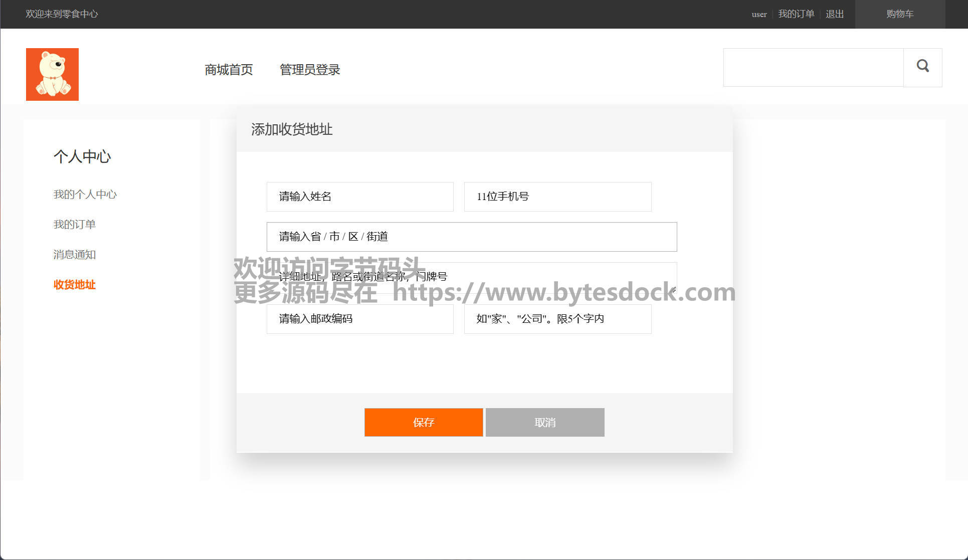This screenshot has width=968, height=560.
Task: Focus the address label tag field
Action: pyautogui.click(x=557, y=319)
